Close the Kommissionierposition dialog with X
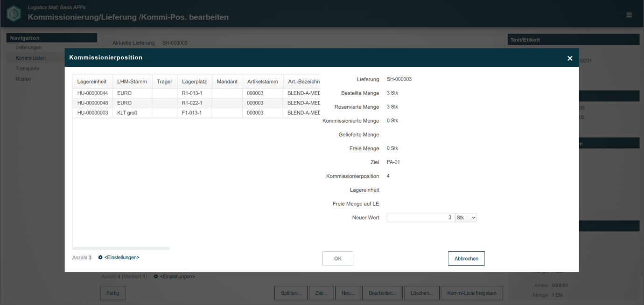The height and width of the screenshot is (305, 644). (x=570, y=58)
